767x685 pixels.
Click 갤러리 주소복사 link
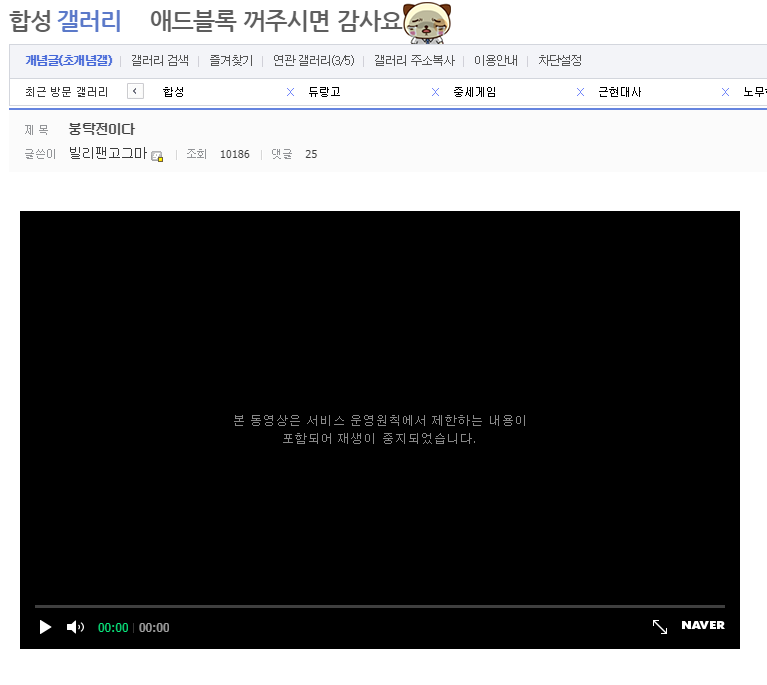pos(414,60)
